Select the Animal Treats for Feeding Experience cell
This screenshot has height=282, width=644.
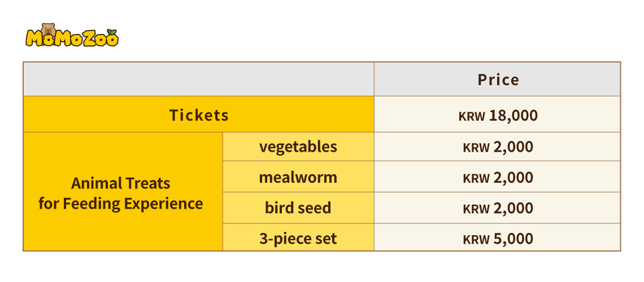123,191
